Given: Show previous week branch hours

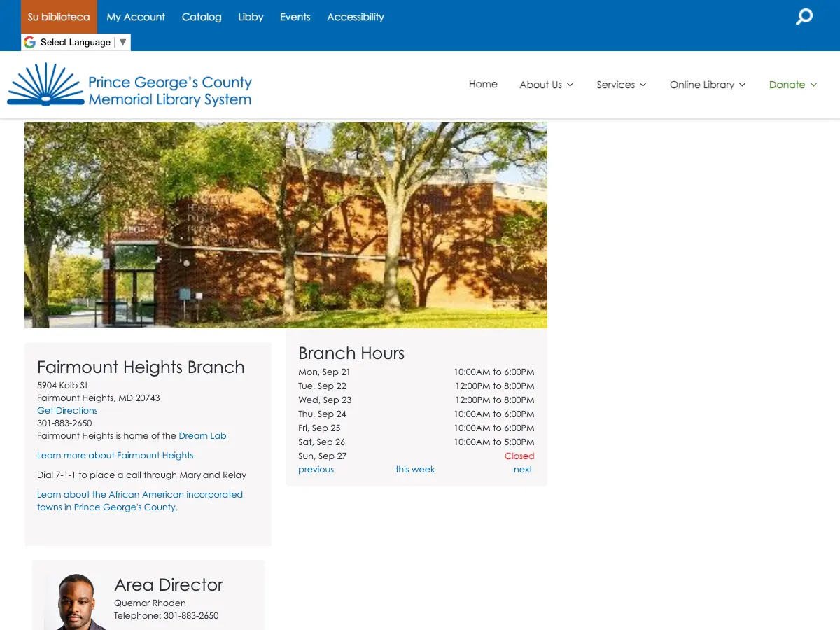Looking at the screenshot, I should pyautogui.click(x=316, y=470).
